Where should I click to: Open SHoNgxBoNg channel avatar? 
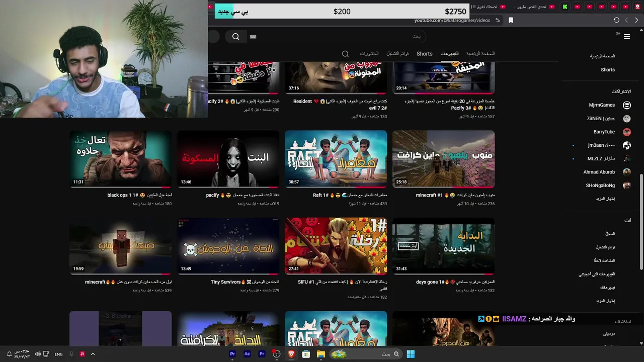click(627, 186)
